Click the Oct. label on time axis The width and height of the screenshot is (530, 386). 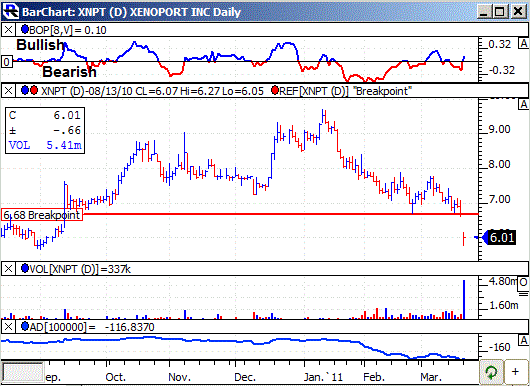click(x=115, y=377)
